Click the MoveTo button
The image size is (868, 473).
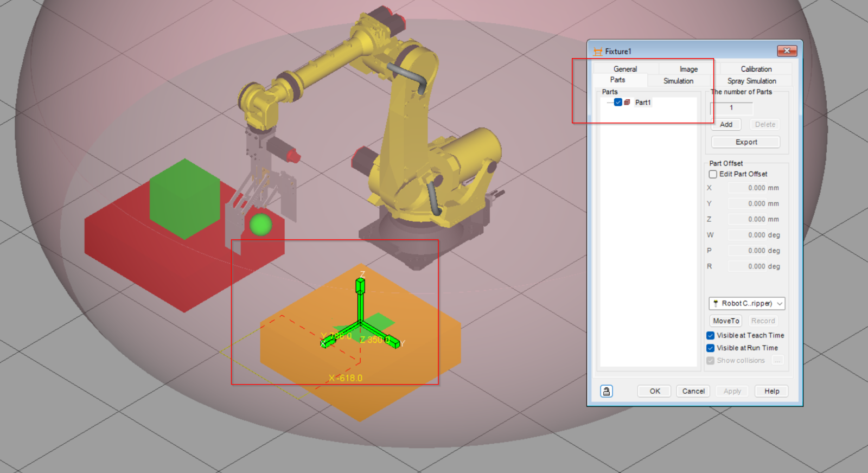tap(726, 321)
